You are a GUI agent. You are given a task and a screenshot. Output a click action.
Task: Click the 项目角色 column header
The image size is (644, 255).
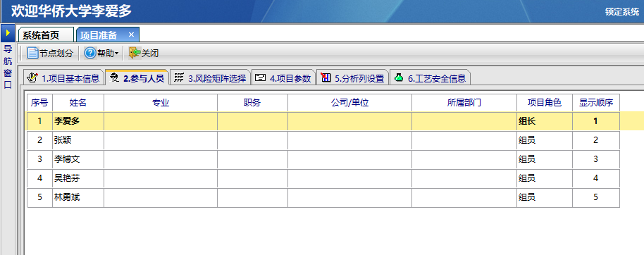545,103
